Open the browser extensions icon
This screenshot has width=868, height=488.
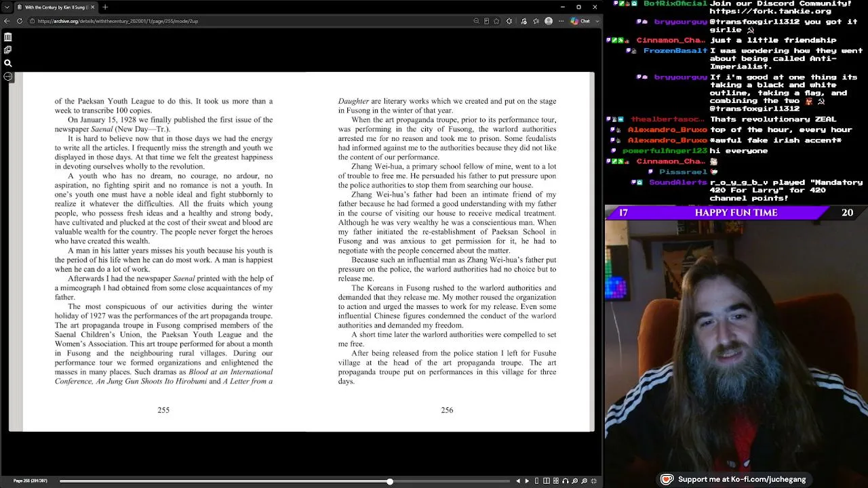(509, 21)
